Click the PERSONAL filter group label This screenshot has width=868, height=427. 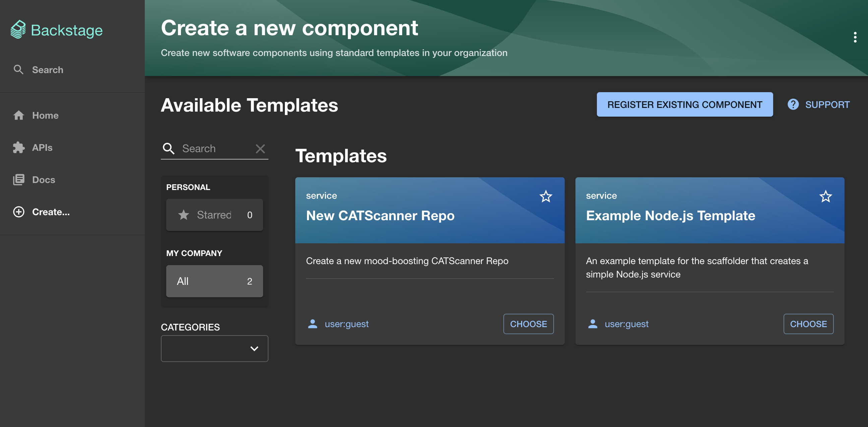tap(188, 187)
